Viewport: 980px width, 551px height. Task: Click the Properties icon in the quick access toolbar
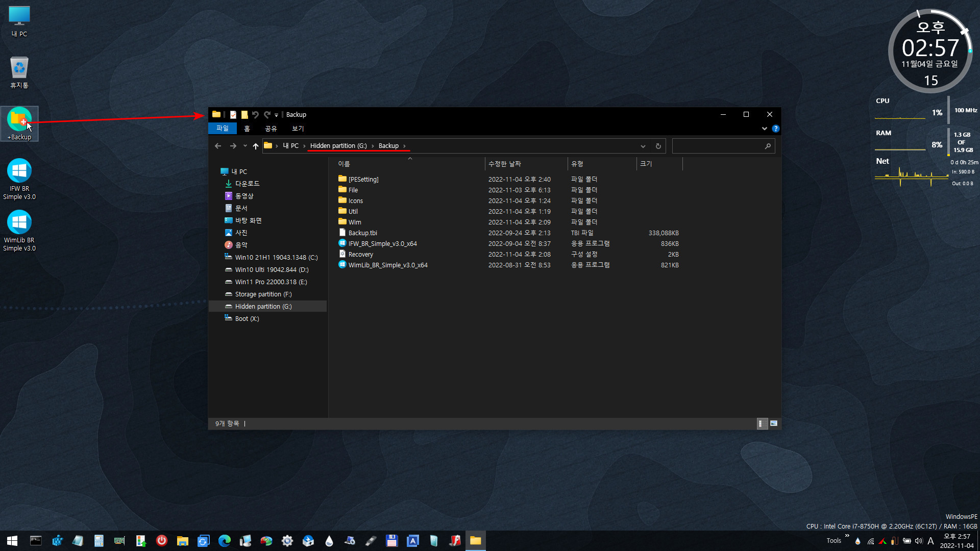[233, 115]
